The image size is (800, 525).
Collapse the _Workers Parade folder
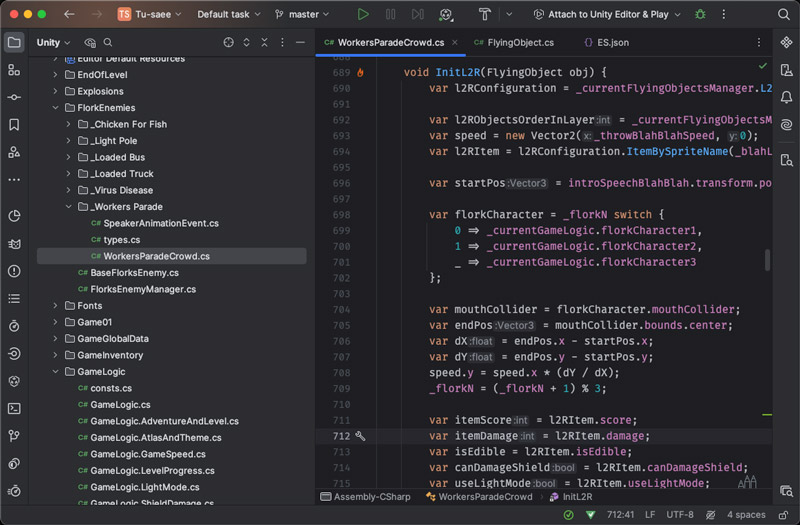pos(68,207)
